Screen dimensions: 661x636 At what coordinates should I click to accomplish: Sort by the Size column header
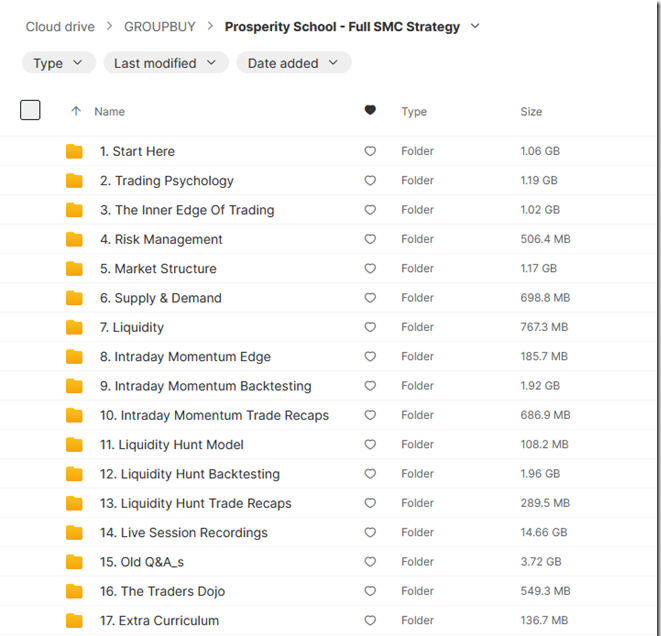(x=531, y=112)
